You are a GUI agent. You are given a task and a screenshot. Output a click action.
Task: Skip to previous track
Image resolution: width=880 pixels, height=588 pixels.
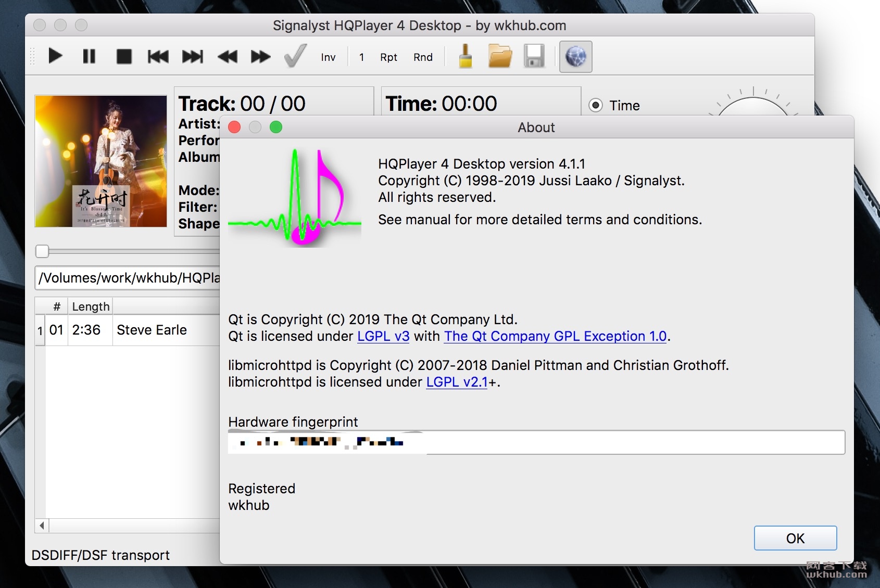click(158, 56)
